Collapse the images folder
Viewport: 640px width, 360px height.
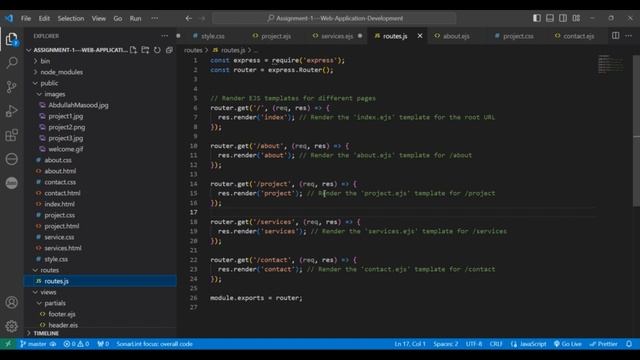[x=55, y=94]
